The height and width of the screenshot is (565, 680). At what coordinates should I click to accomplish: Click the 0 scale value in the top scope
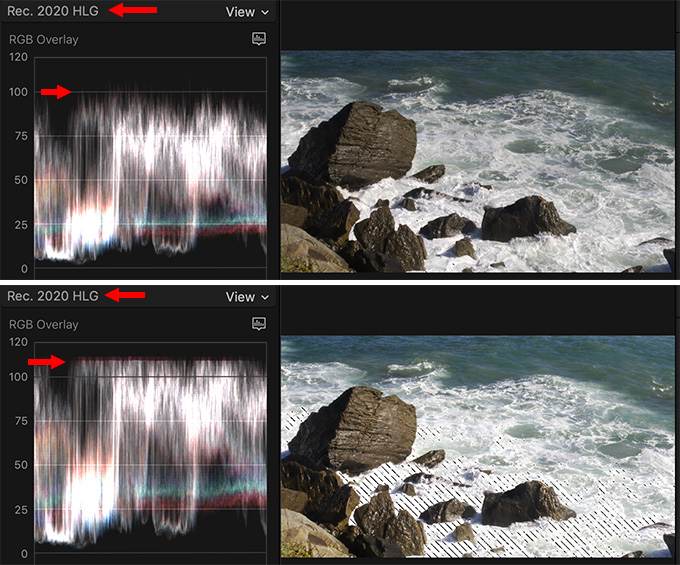point(24,269)
